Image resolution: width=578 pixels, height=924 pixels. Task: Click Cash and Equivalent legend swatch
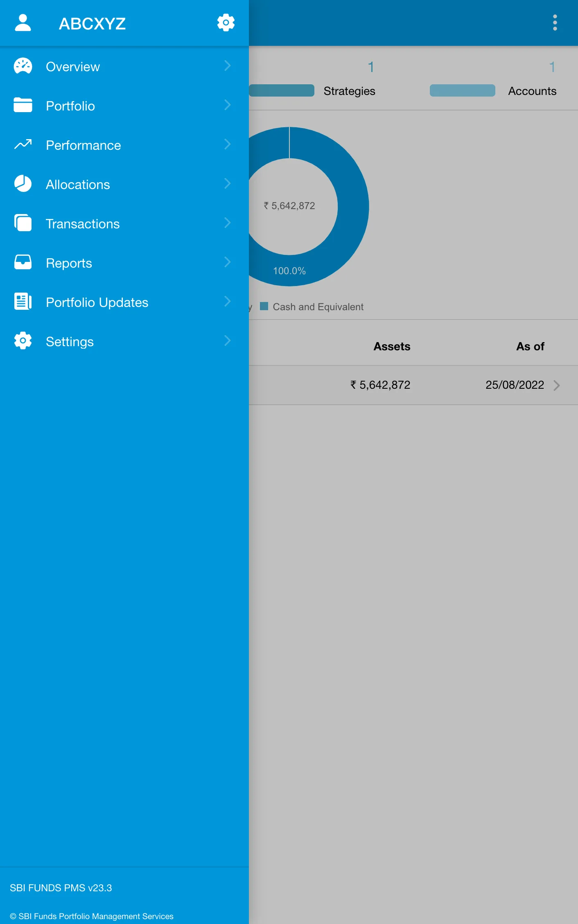tap(264, 306)
